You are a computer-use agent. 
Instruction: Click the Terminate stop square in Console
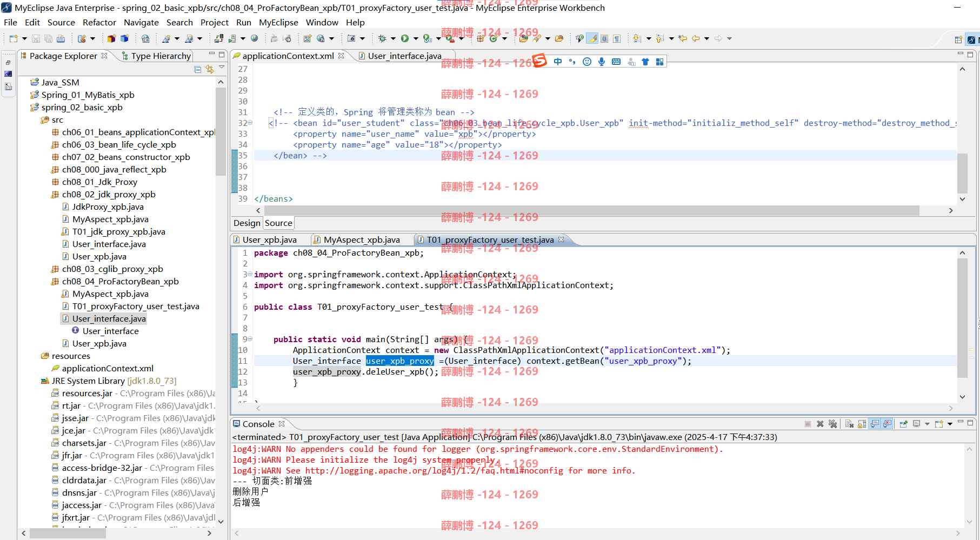[x=808, y=424]
